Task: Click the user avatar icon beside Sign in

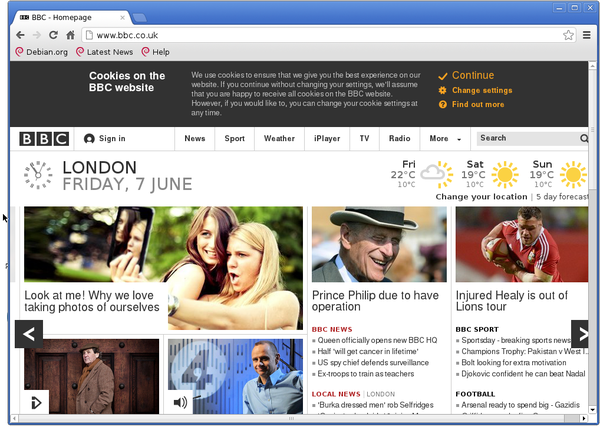Action: pos(89,139)
